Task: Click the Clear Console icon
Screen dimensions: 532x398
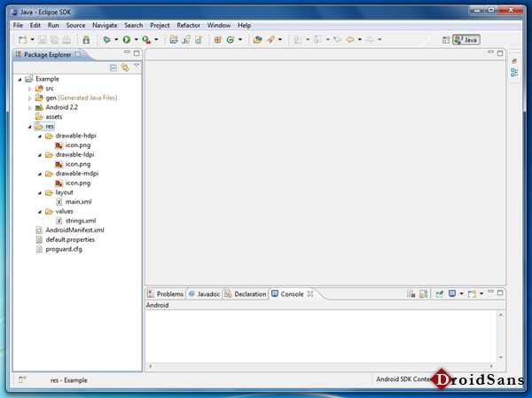Action: point(411,293)
